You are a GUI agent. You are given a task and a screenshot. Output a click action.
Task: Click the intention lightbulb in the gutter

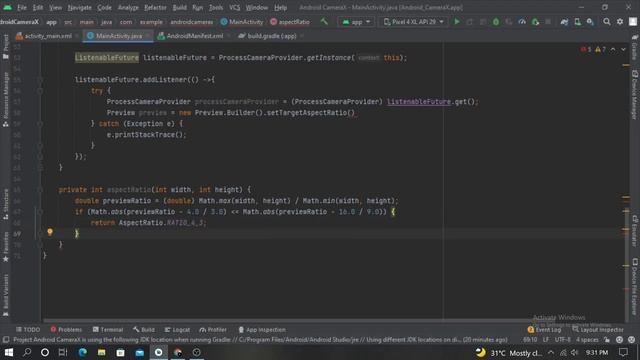pyautogui.click(x=50, y=232)
